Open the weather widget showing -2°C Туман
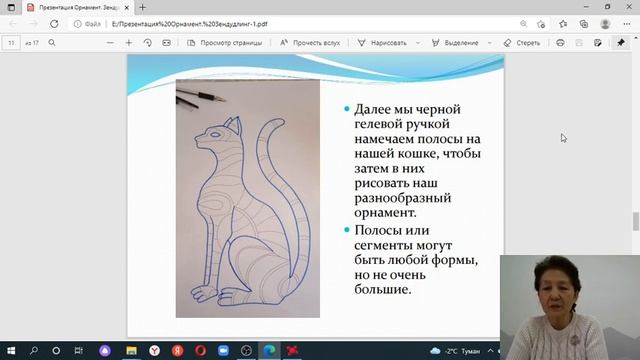Image resolution: width=640 pixels, height=360 pixels. click(x=455, y=351)
